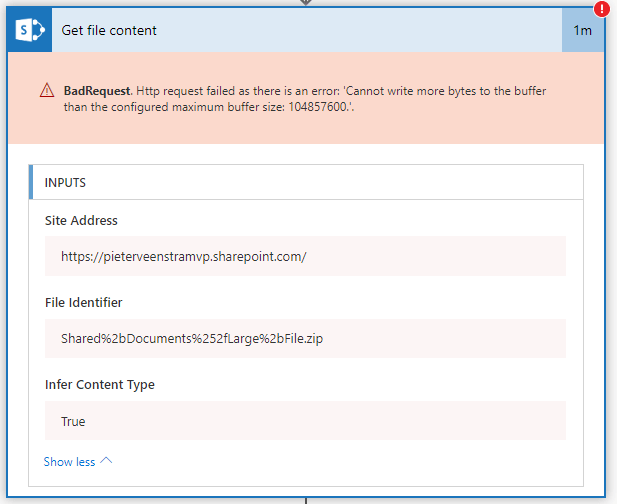This screenshot has width=617, height=504.
Task: Click the red error badge icon
Action: pos(602,9)
